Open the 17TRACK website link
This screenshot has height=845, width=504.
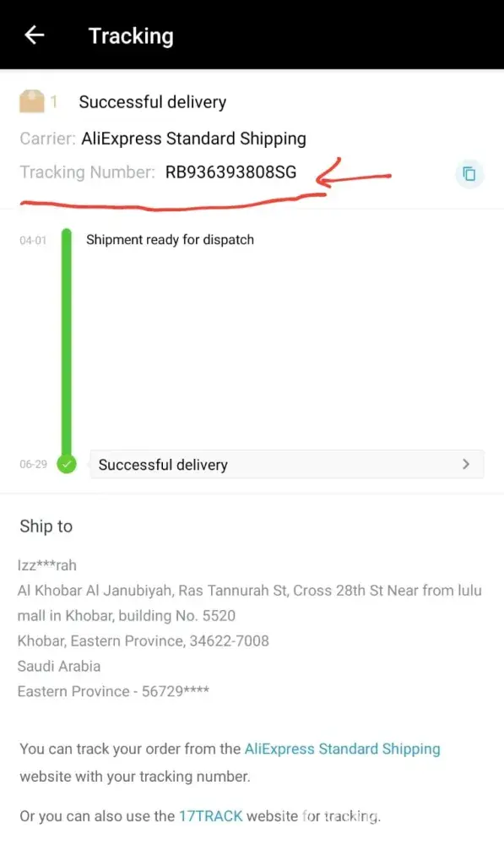[210, 816]
